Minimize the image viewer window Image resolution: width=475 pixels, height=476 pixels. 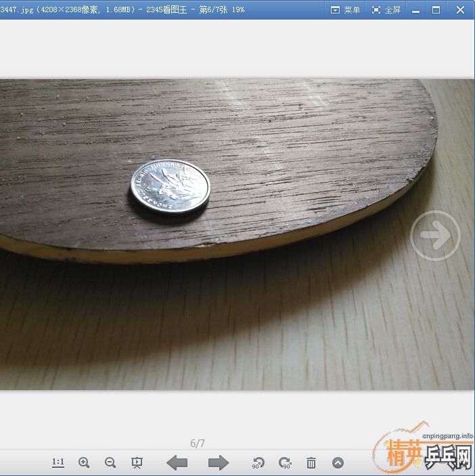(415, 9)
